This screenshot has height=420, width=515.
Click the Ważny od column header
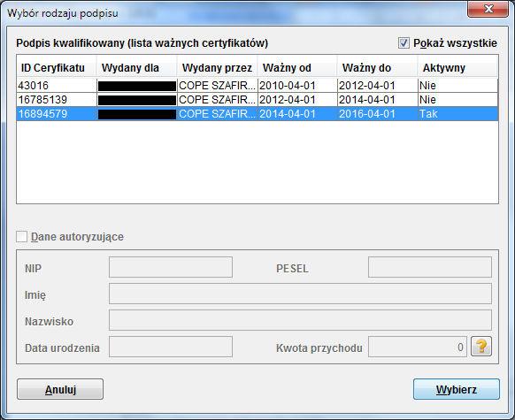(x=297, y=68)
